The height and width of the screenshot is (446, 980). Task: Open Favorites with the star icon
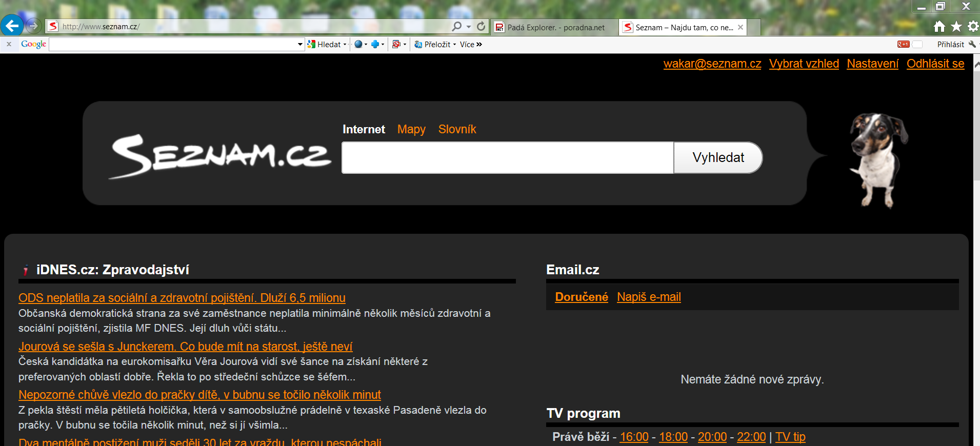[956, 26]
